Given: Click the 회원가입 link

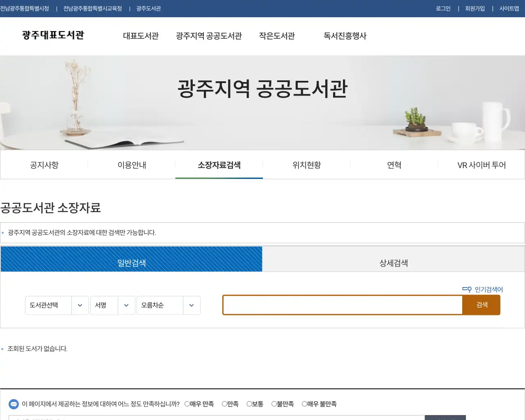Looking at the screenshot, I should click(x=475, y=9).
